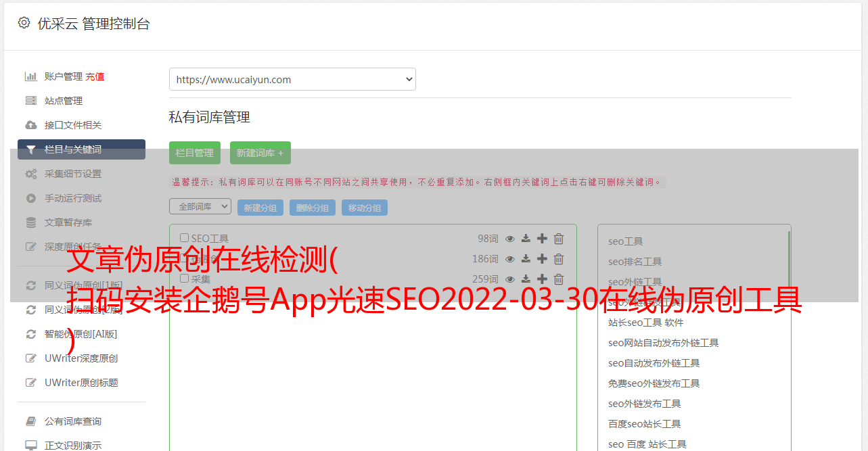
Task: Tick the SEO工具 checkbox
Action: pos(184,238)
